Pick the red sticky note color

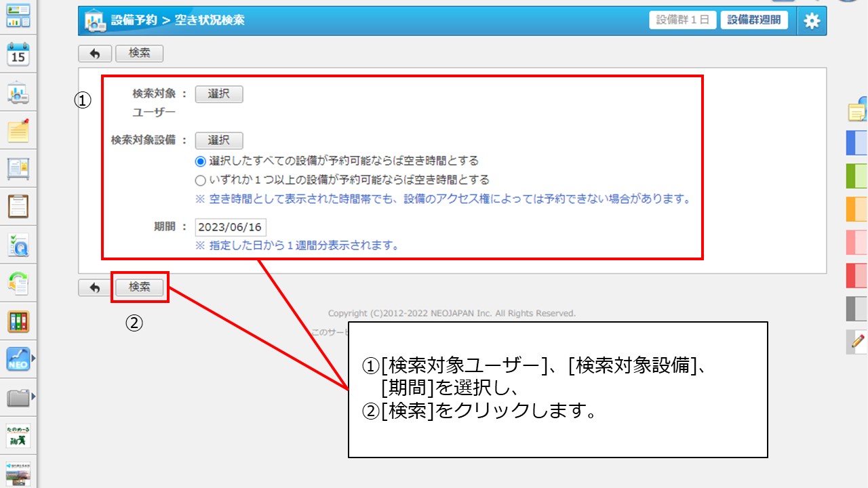point(857,276)
